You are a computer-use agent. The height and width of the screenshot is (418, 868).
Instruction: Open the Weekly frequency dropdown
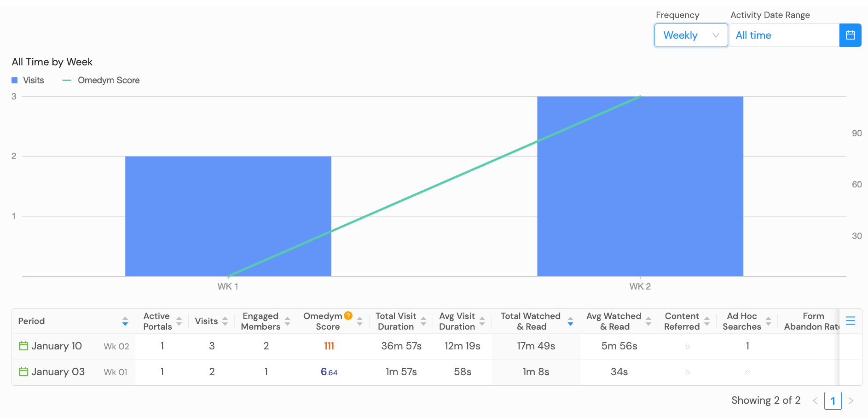pos(690,35)
